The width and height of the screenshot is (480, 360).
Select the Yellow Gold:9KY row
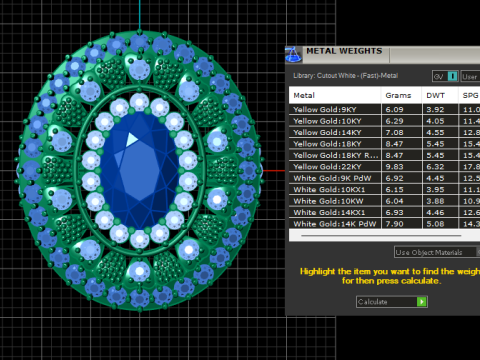tap(385, 109)
